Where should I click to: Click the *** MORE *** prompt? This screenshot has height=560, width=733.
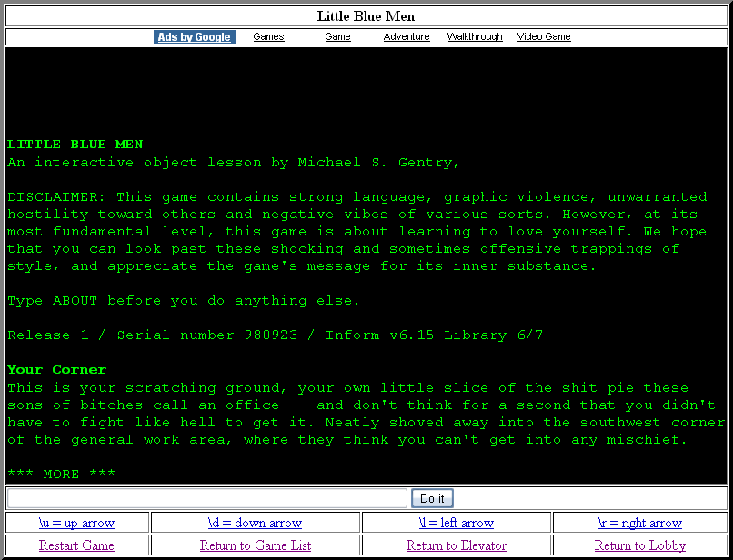[61, 475]
